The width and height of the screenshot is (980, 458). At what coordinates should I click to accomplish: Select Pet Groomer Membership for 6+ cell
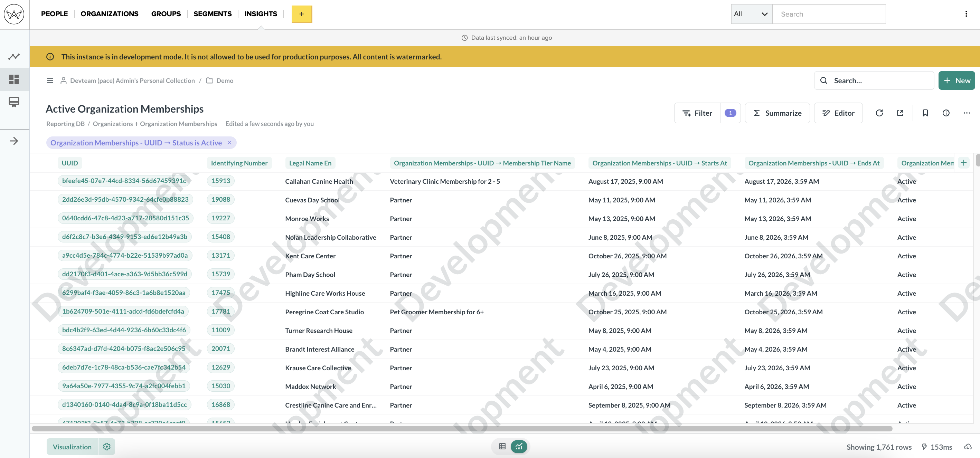click(437, 312)
